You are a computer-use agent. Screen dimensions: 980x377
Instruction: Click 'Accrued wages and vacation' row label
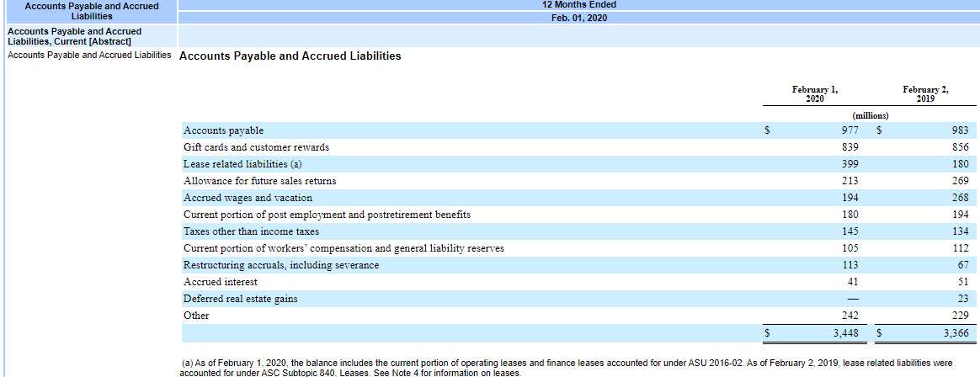tap(248, 199)
